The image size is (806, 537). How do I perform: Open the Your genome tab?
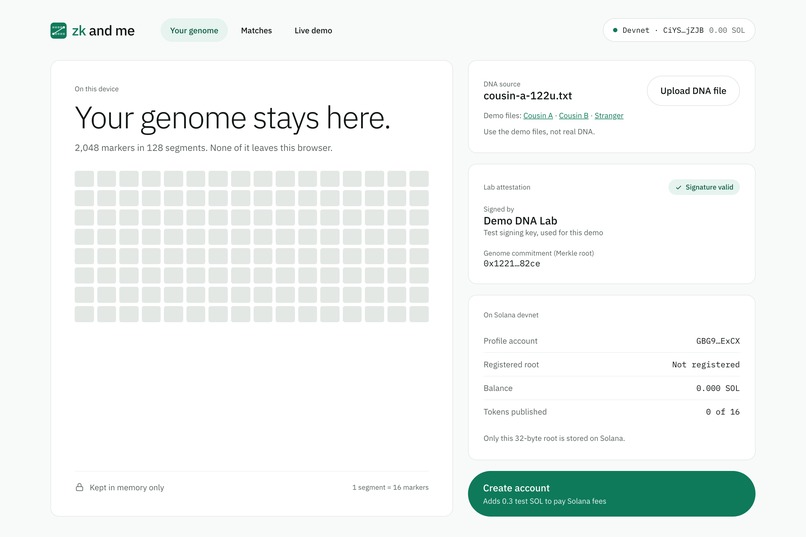point(194,30)
